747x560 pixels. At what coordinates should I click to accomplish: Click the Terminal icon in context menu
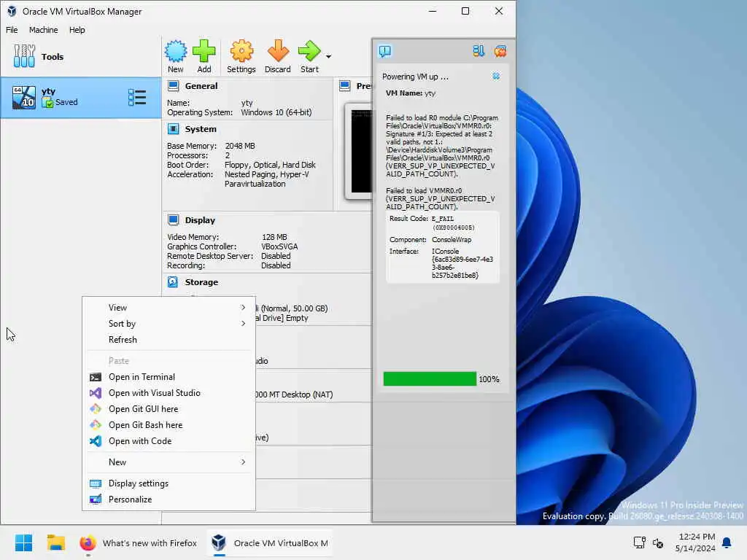[96, 377]
